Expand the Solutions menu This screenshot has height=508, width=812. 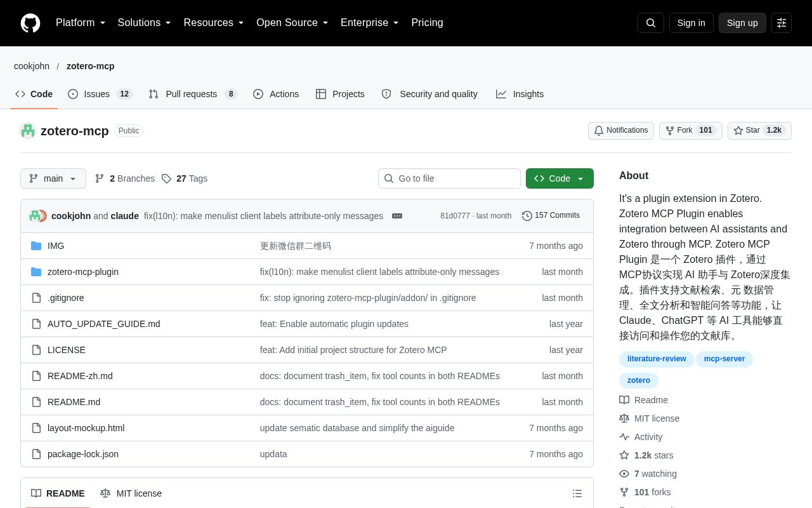145,23
